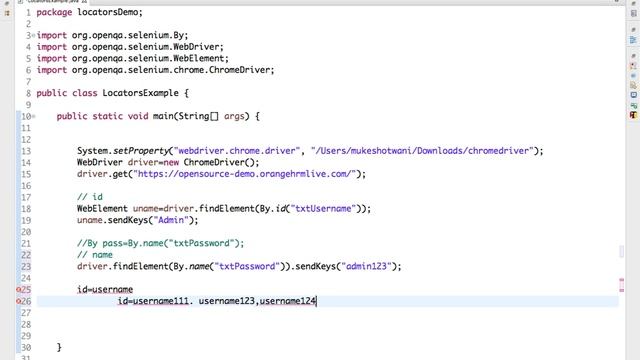Open the Outline view icon in right sidebar
This screenshot has width=640, height=360.
pyautogui.click(x=633, y=40)
